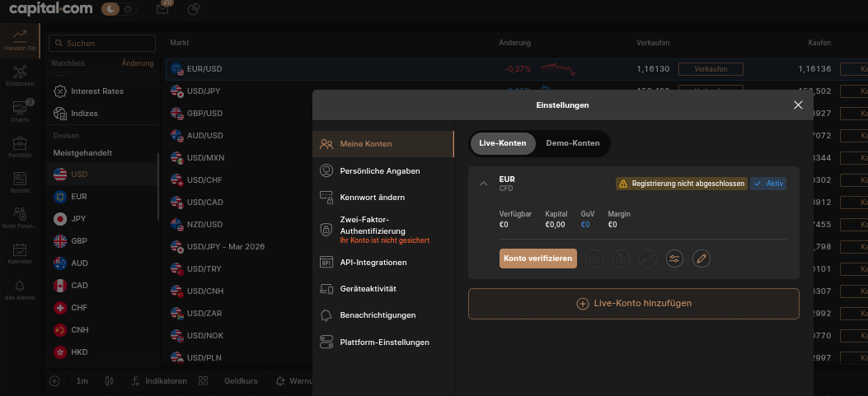868x396 pixels.
Task: Select the GBP/USD market row
Action: pos(239,114)
